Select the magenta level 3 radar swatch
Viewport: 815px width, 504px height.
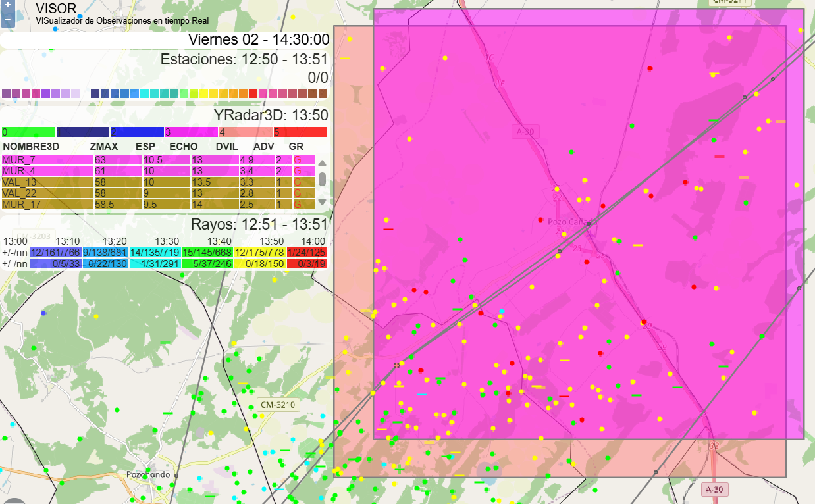192,132
